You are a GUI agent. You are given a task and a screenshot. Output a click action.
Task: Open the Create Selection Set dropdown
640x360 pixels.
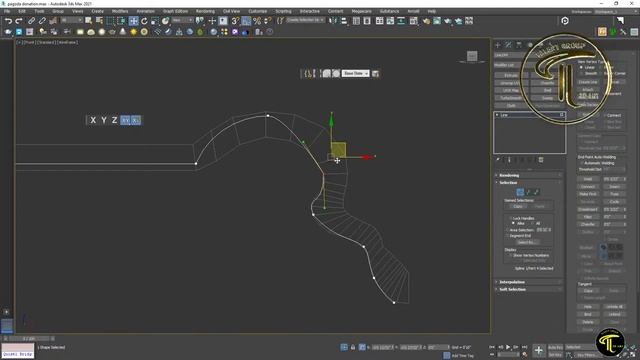(x=305, y=20)
